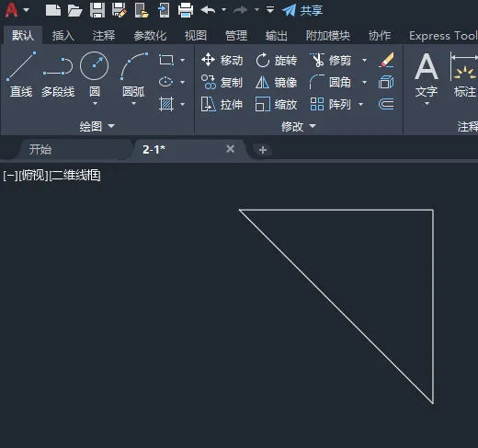The height and width of the screenshot is (448, 478).
Task: Select the hatch fill tool
Action: coord(166,104)
